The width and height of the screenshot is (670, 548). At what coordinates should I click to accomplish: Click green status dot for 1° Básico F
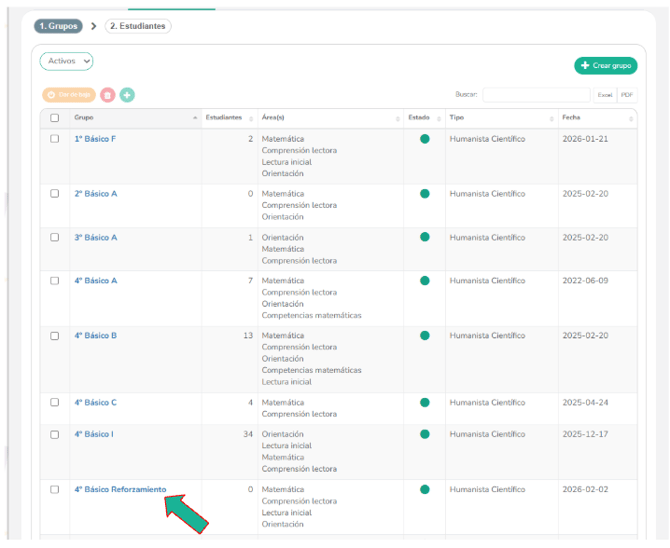pos(425,139)
